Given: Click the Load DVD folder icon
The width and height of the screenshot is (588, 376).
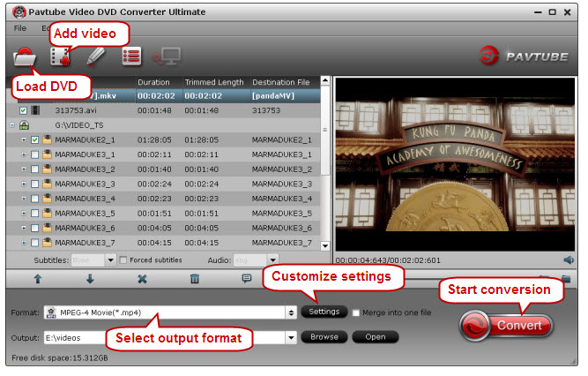Looking at the screenshot, I should pyautogui.click(x=24, y=58).
